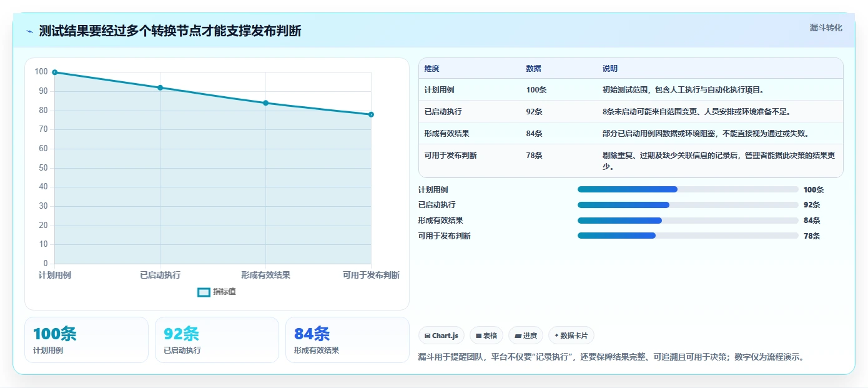Viewport: 868px width, 388px height.
Task: Click the 已启动执行 progress bar
Action: [x=688, y=205]
